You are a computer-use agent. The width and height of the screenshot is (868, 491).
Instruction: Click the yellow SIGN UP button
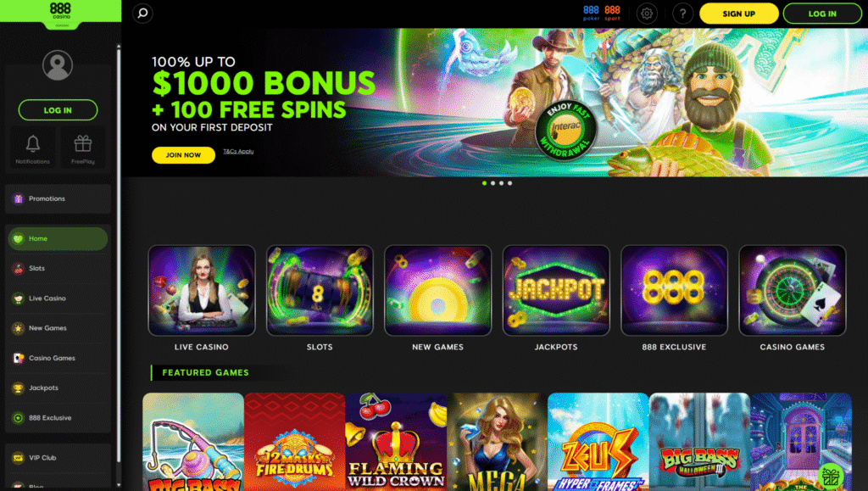pos(738,14)
